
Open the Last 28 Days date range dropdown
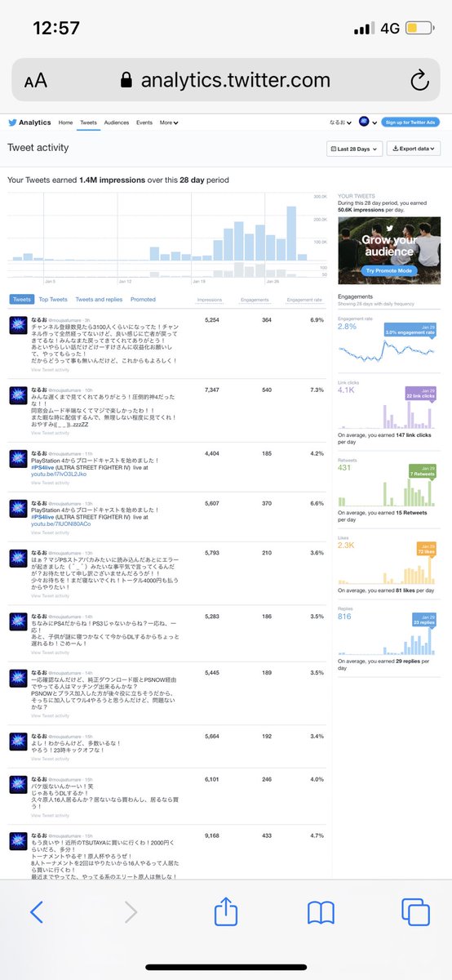tap(354, 149)
